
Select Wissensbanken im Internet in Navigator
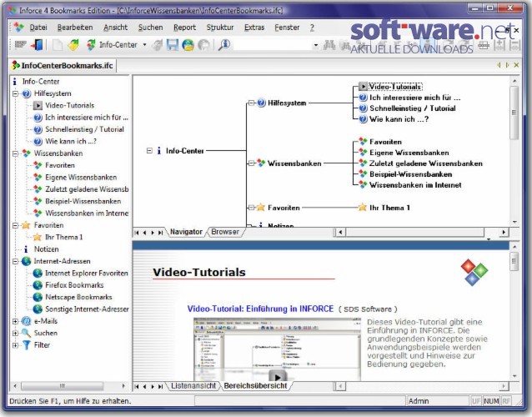[x=415, y=185]
